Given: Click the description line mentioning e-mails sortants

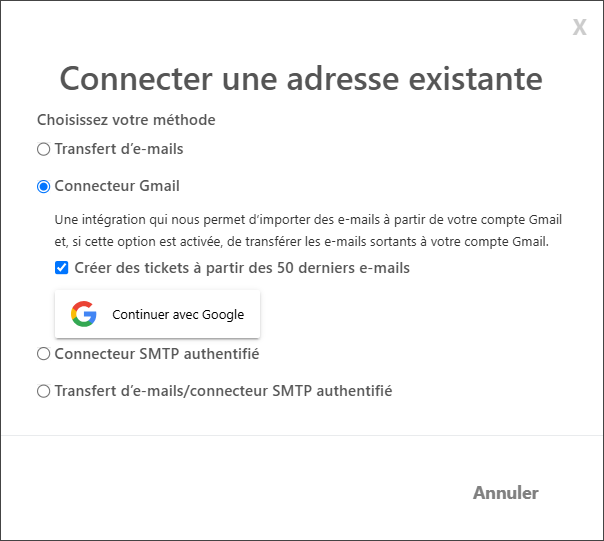Looking at the screenshot, I should (x=302, y=242).
